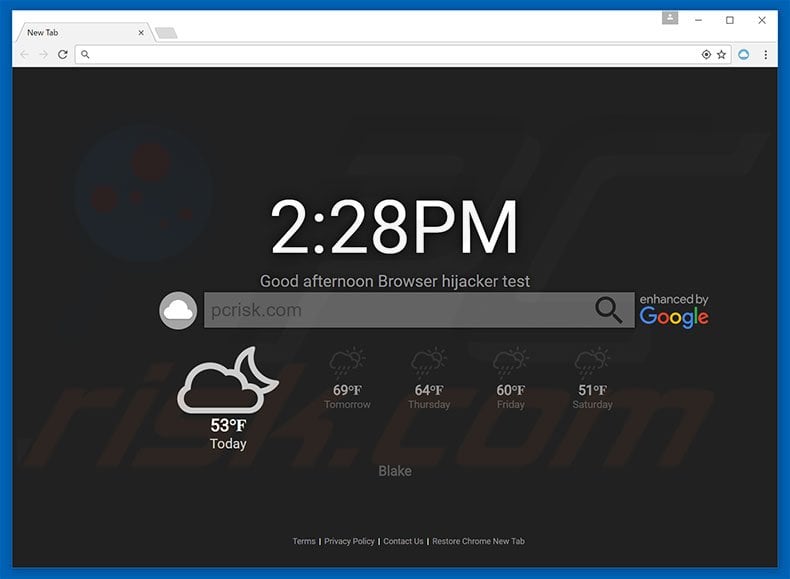Click the Friday rain weather icon
Viewport: 790px width, 579px height.
510,361
